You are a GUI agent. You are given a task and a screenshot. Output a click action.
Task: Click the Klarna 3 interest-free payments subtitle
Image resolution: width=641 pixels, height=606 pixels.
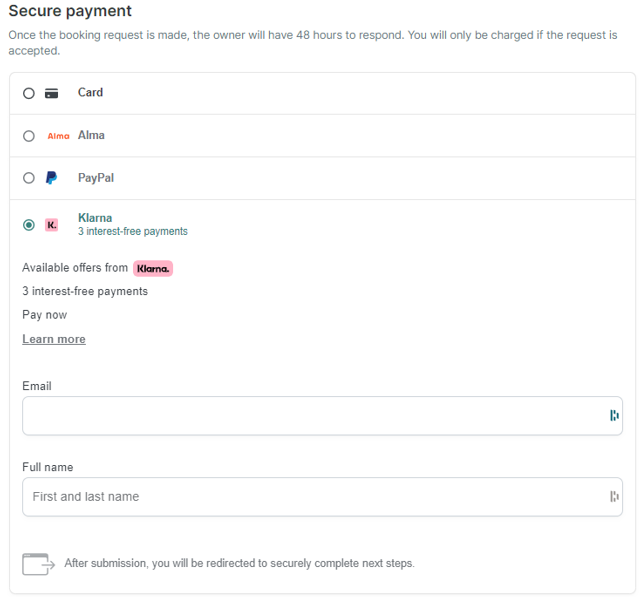tap(133, 231)
